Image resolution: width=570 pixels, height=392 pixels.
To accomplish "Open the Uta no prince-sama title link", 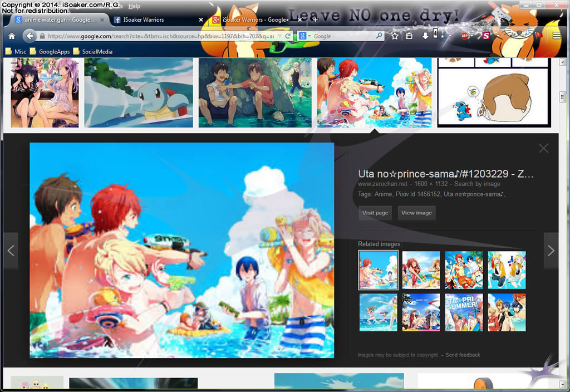I will click(446, 174).
